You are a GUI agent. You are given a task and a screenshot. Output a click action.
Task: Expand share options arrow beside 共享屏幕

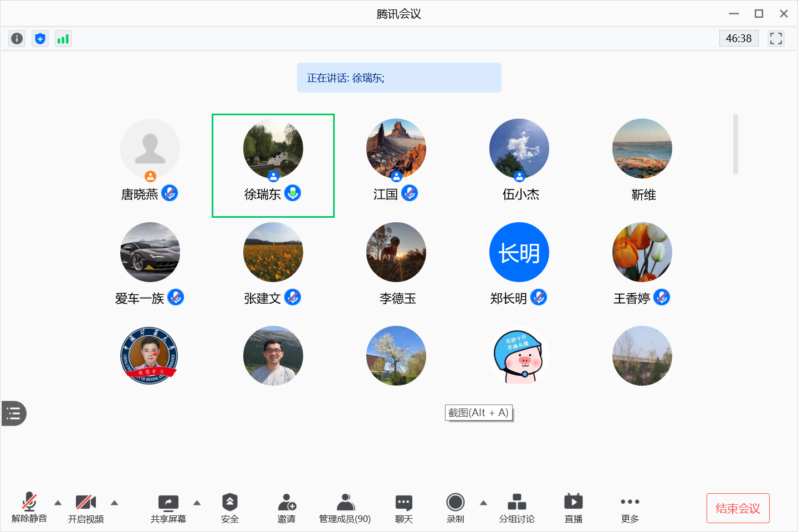click(197, 503)
